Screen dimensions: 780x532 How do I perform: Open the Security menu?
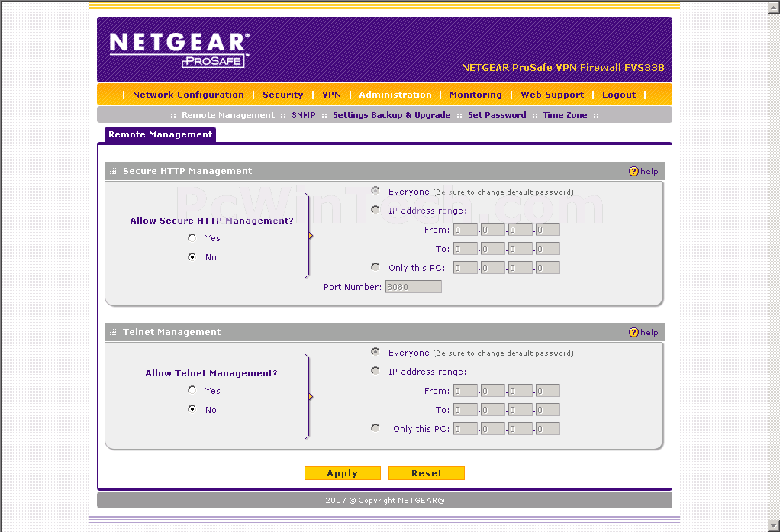coord(282,95)
